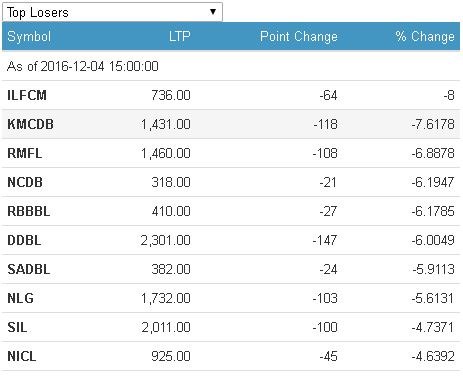Image resolution: width=463 pixels, height=376 pixels.
Task: Select the RMFL symbol link
Action: point(25,153)
